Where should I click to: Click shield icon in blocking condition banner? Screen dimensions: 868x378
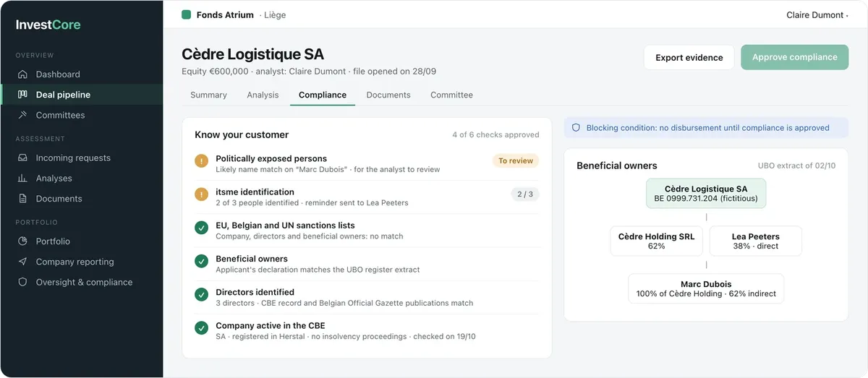576,128
